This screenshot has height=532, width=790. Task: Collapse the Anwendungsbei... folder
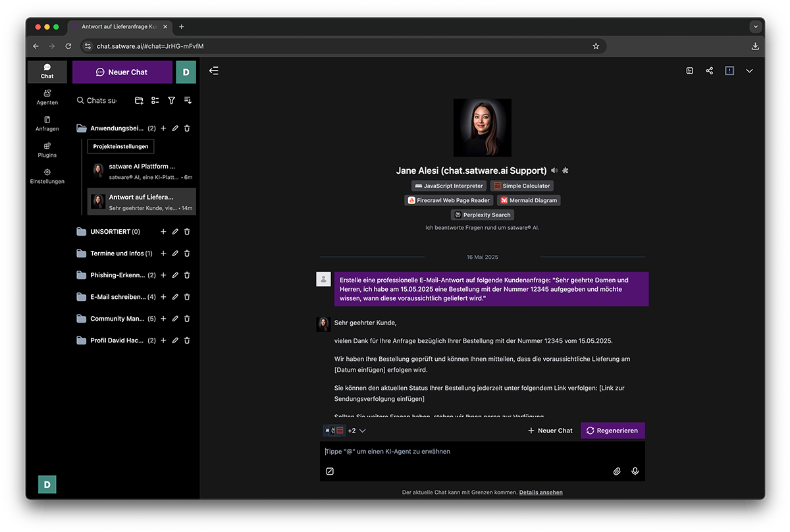coord(82,128)
